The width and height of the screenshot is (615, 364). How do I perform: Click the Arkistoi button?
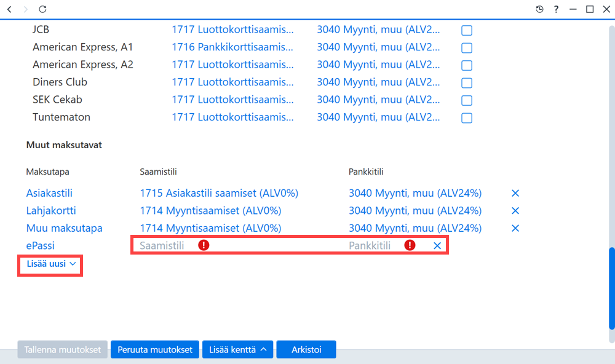click(x=306, y=349)
